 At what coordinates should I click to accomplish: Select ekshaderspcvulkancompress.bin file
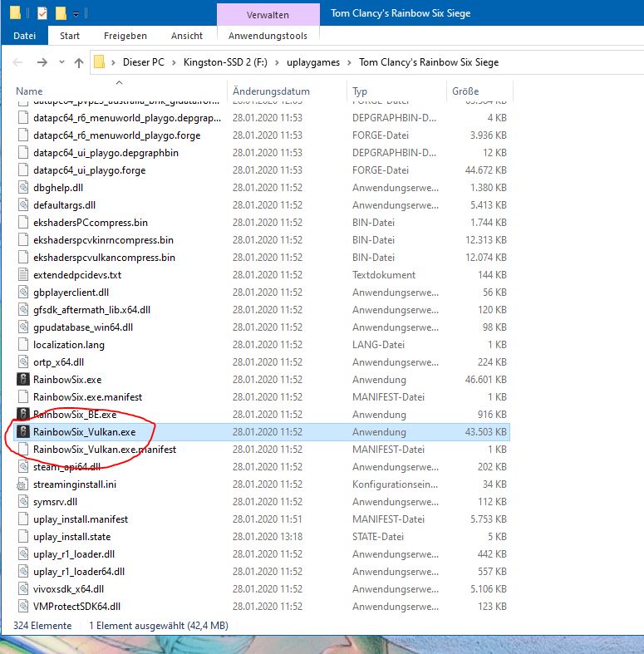[104, 258]
